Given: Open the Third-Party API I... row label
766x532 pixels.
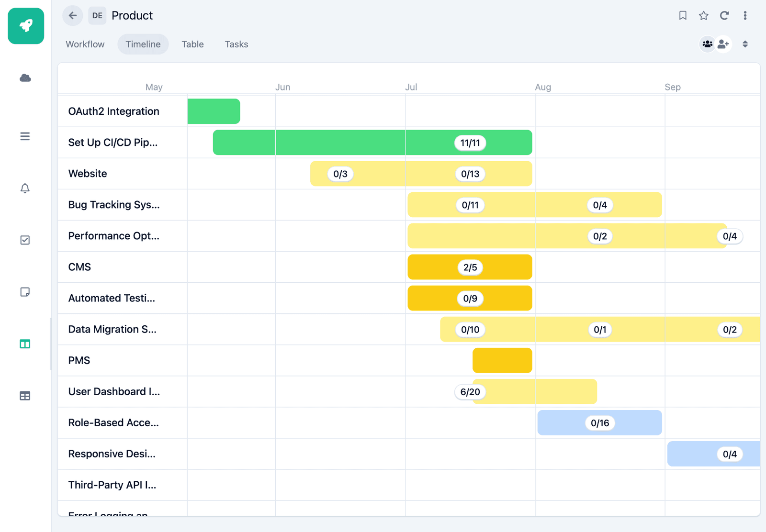Looking at the screenshot, I should [x=112, y=485].
